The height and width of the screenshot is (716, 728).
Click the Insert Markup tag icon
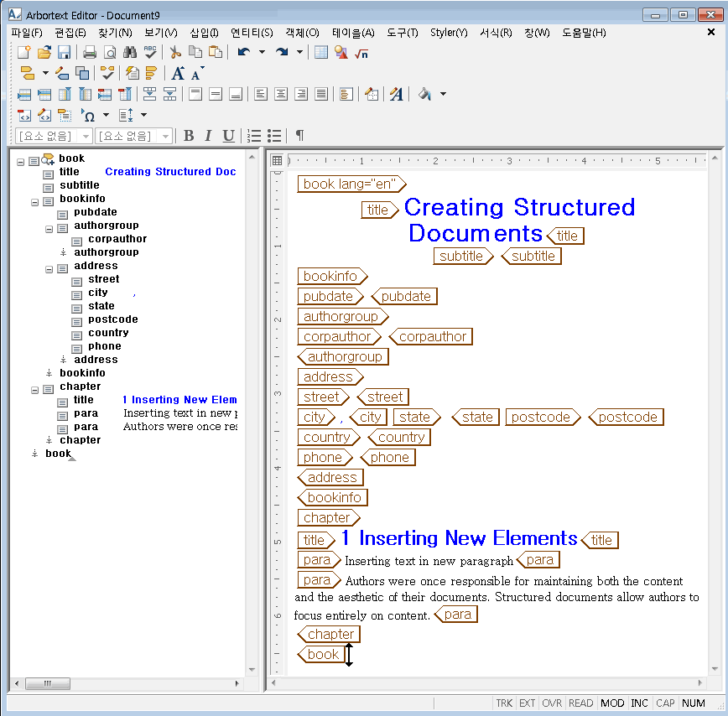coord(28,73)
